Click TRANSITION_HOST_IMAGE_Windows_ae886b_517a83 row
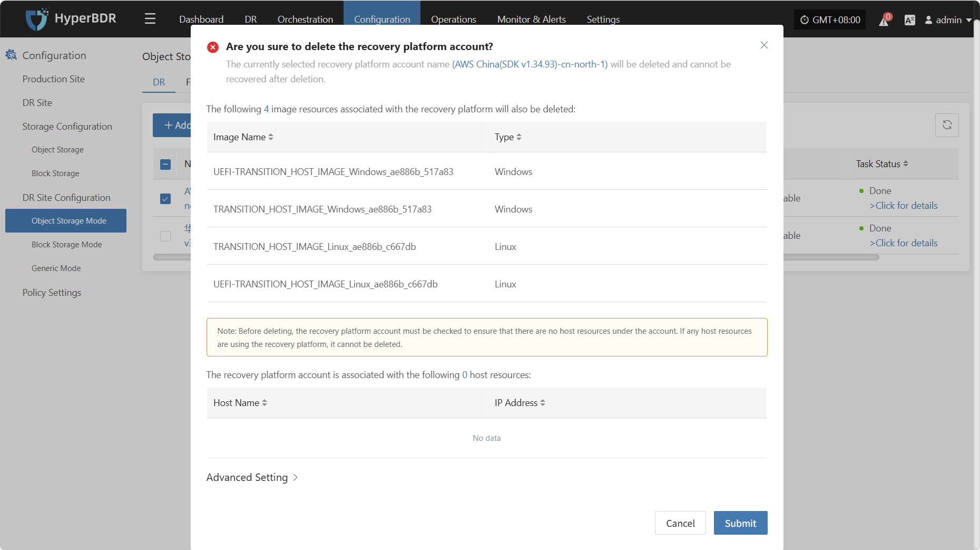This screenshot has height=550, width=980. click(x=487, y=209)
